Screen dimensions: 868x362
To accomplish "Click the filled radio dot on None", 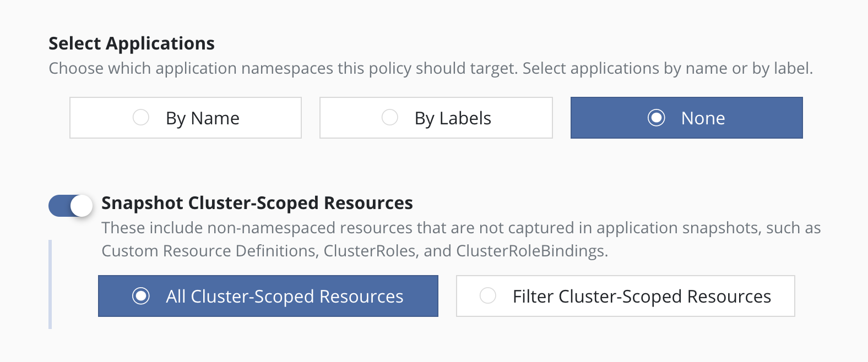I will tap(656, 117).
